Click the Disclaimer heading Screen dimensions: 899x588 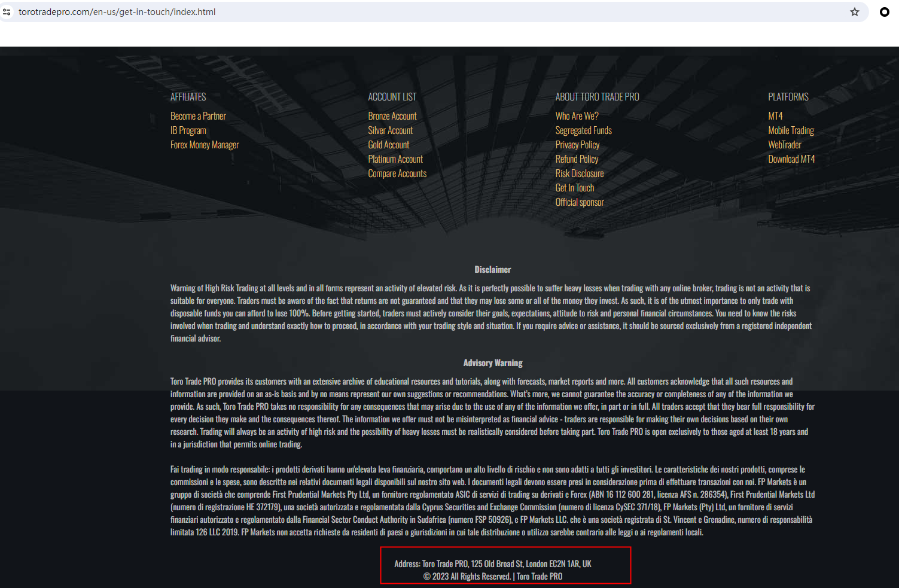pyautogui.click(x=493, y=270)
